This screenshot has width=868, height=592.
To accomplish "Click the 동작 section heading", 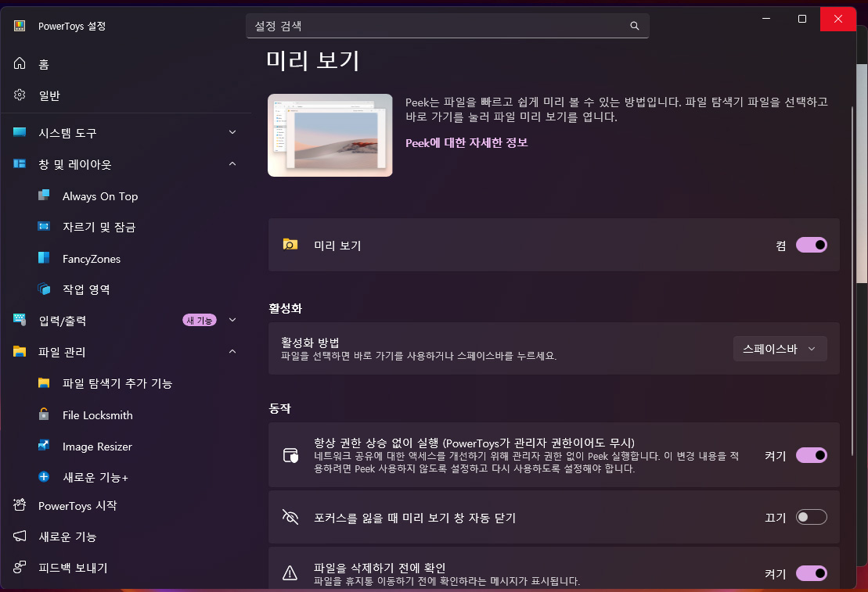I will (x=279, y=408).
